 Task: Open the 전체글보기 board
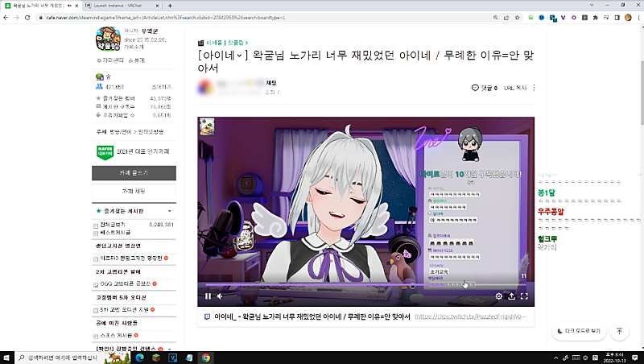coord(113,225)
